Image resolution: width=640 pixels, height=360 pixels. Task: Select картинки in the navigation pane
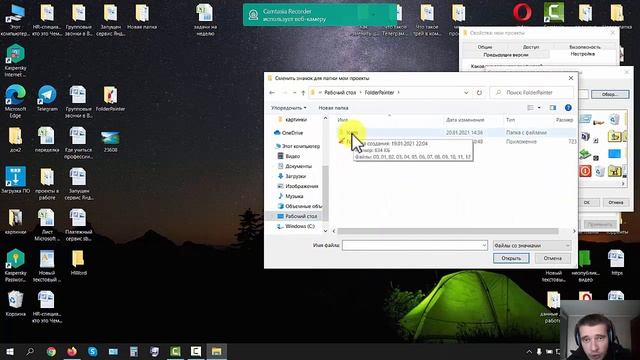tap(296, 120)
